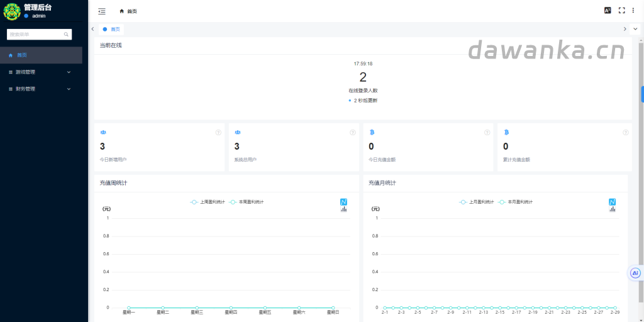The width and height of the screenshot is (644, 322).
Task: Click the home icon in the breadcrumb
Action: [121, 11]
